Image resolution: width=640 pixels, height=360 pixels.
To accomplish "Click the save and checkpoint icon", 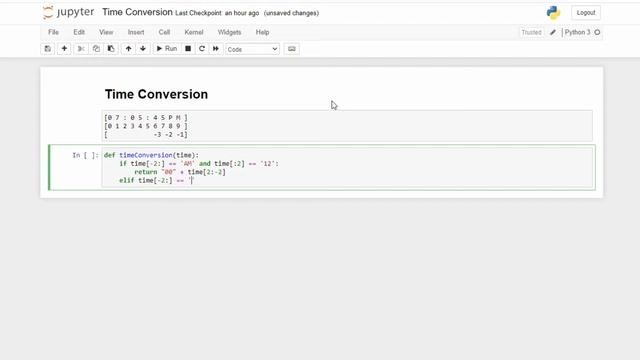I will pos(47,49).
